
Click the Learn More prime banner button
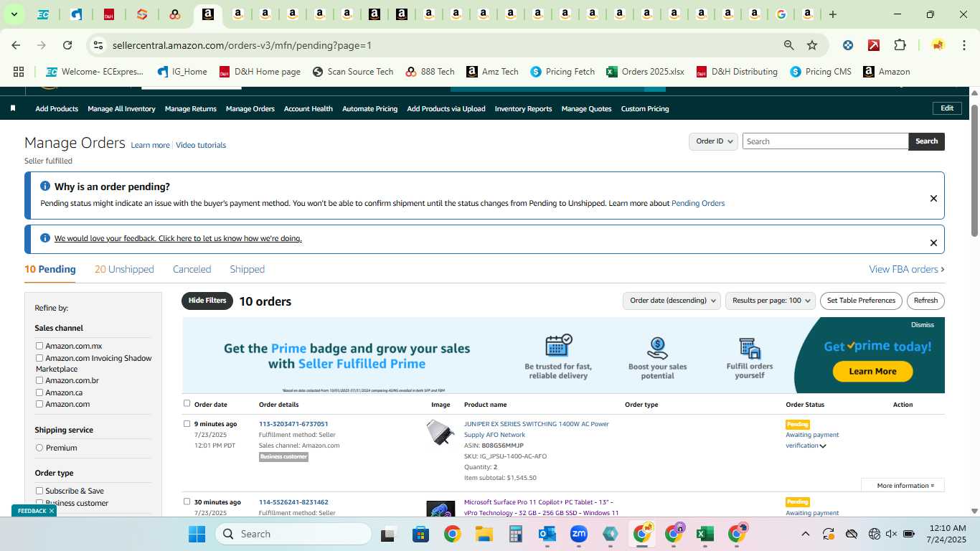872,371
